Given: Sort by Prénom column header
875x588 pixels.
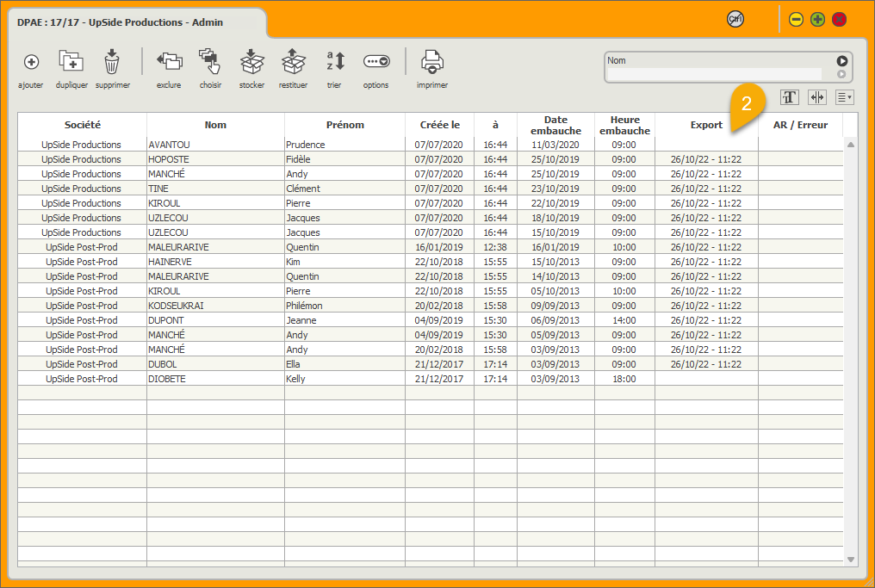Looking at the screenshot, I should pyautogui.click(x=344, y=125).
